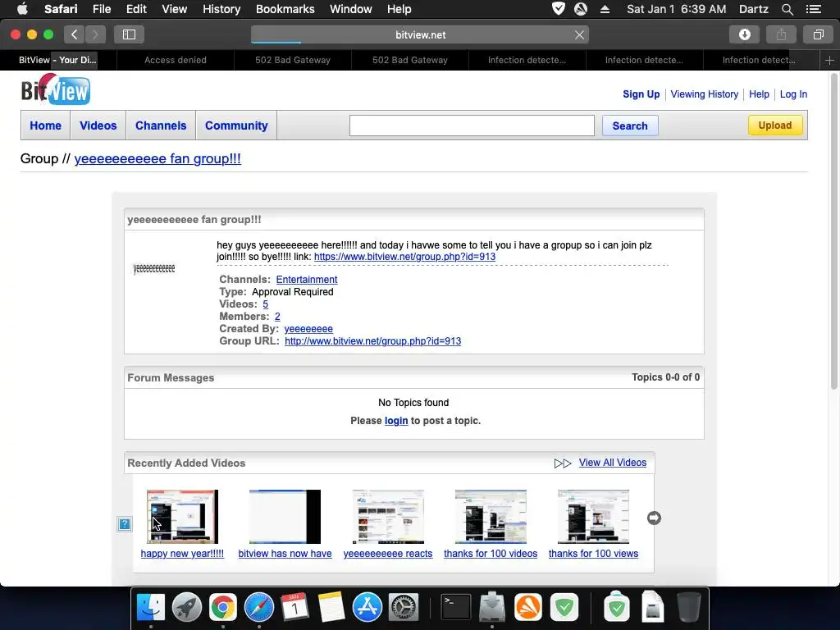Click the Spotlight search icon in menu bar

click(x=787, y=9)
